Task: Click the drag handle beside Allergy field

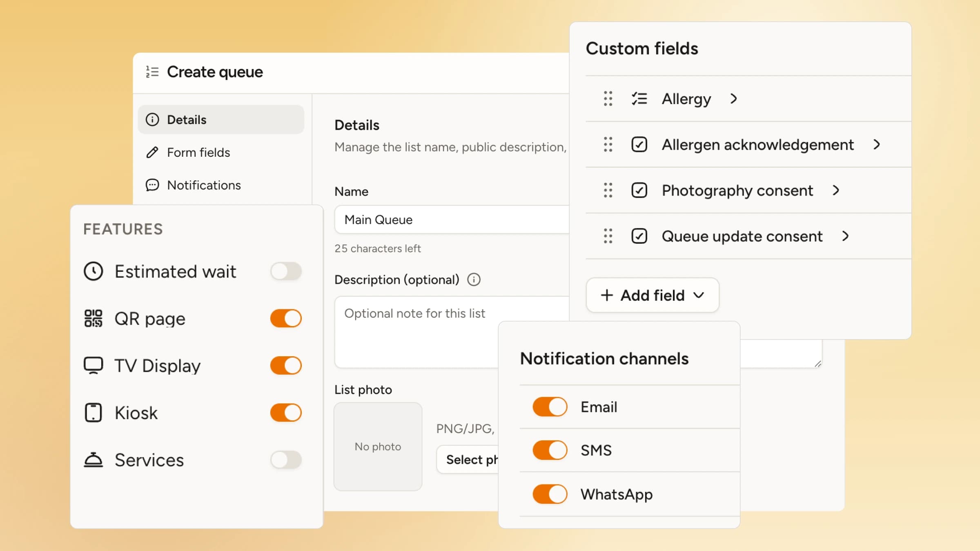Action: [x=608, y=99]
